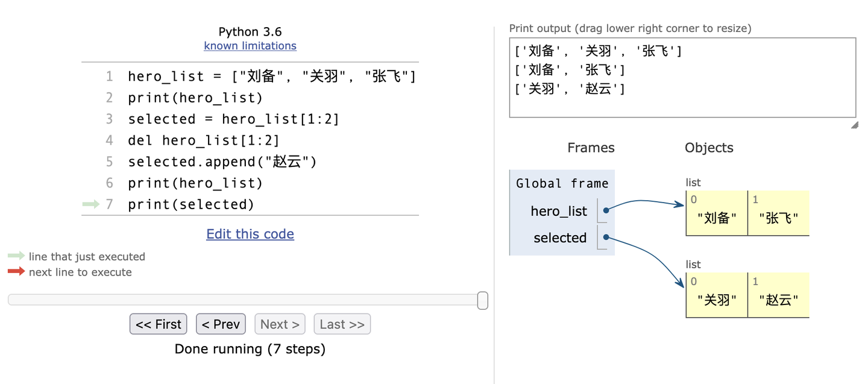The image size is (868, 384).
Task: Click the "赵云" cell in the second list
Action: pos(778,295)
